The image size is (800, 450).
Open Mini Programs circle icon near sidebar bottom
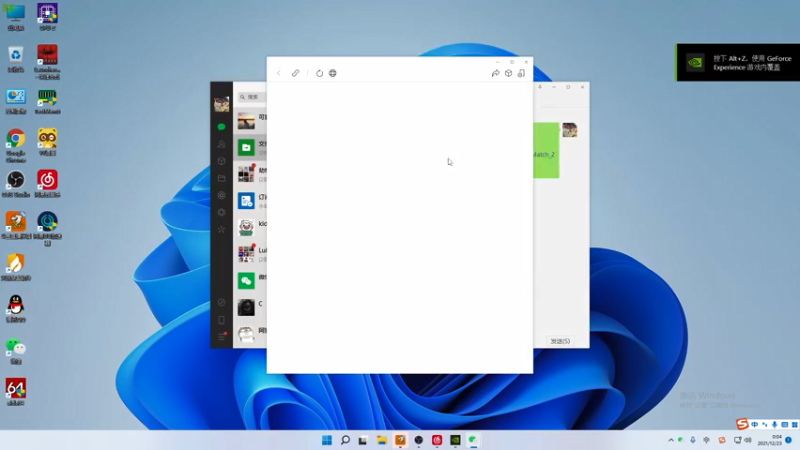[x=221, y=303]
